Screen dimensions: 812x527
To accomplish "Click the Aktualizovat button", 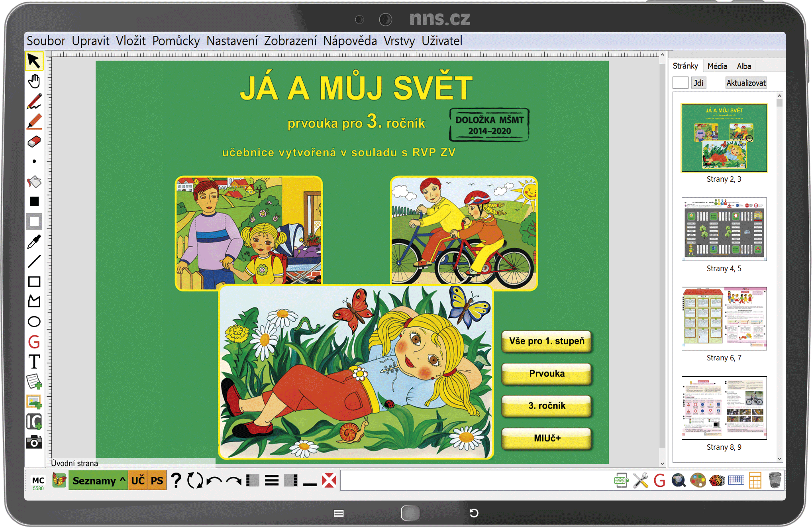I will 746,83.
